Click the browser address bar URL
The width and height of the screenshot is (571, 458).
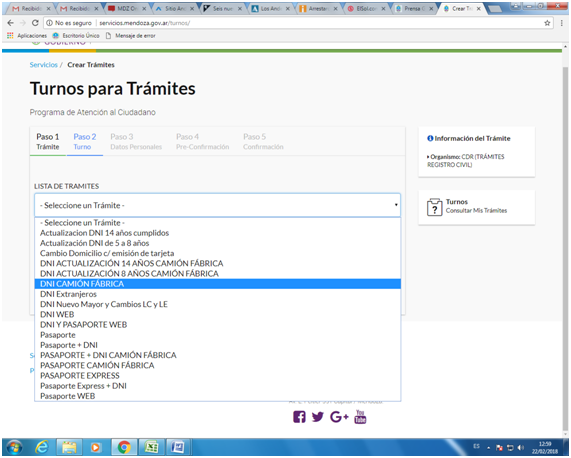(x=145, y=23)
